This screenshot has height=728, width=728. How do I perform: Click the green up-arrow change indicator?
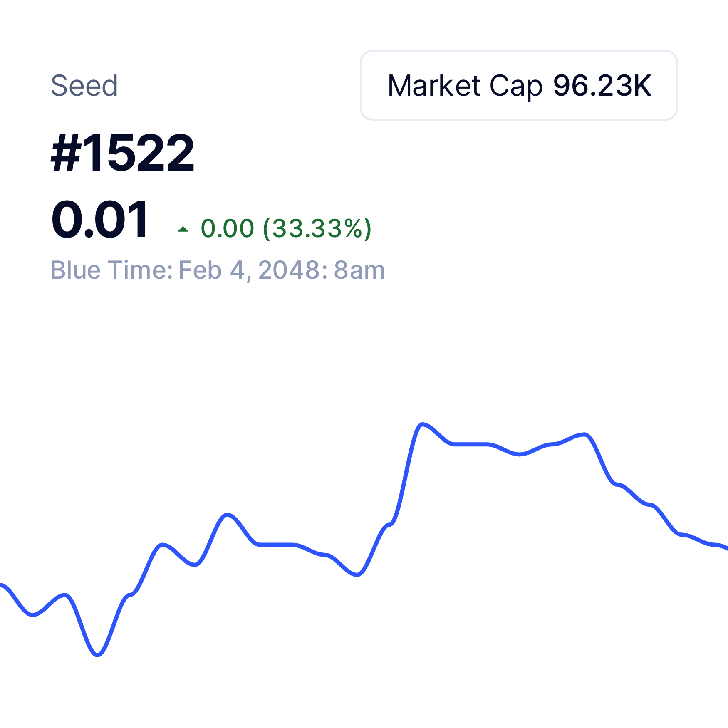[183, 229]
